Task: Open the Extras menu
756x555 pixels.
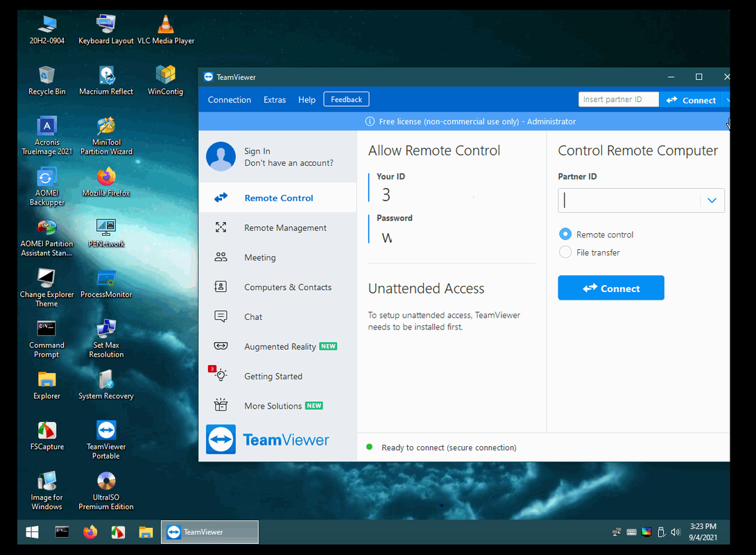Action: coord(275,100)
